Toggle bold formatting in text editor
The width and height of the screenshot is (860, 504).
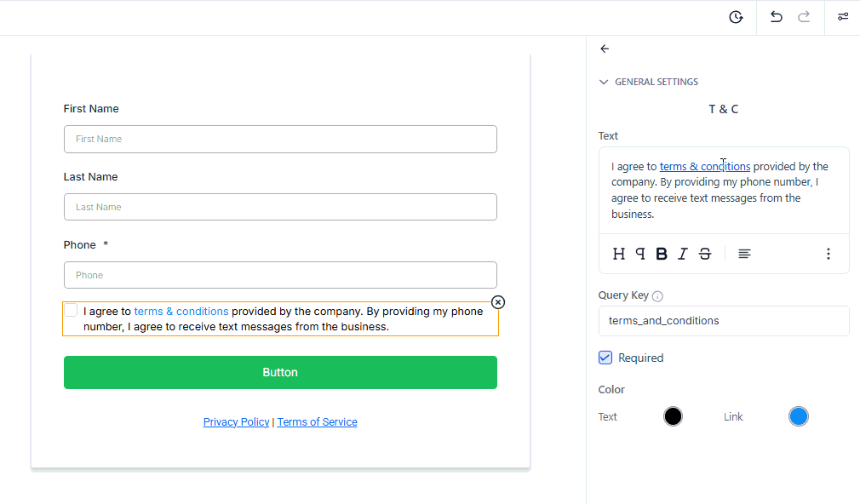pos(662,254)
